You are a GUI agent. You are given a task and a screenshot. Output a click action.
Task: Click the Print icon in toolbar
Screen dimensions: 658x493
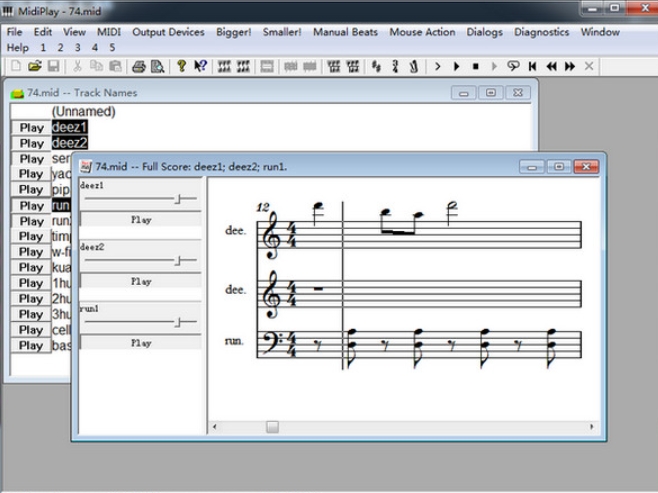(x=139, y=66)
